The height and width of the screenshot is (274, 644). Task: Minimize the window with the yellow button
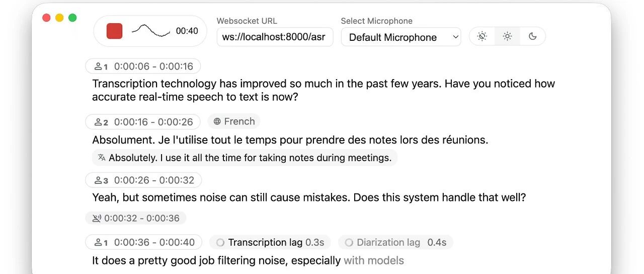point(59,18)
